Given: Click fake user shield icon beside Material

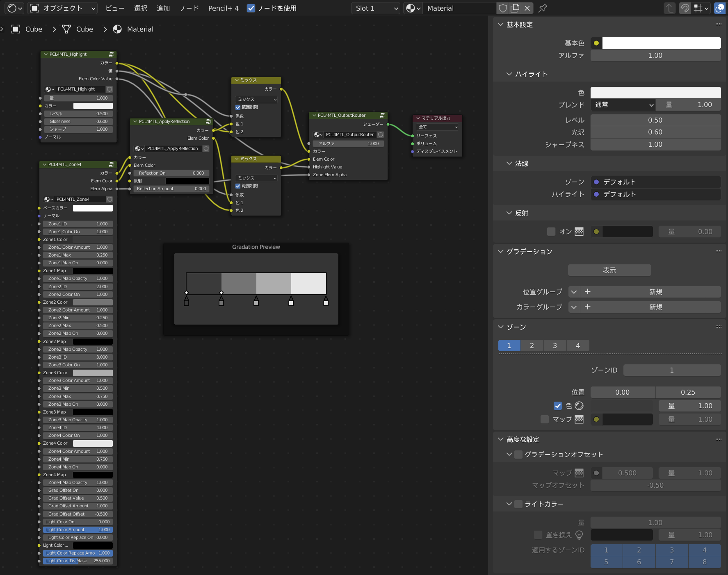Looking at the screenshot, I should [x=503, y=8].
